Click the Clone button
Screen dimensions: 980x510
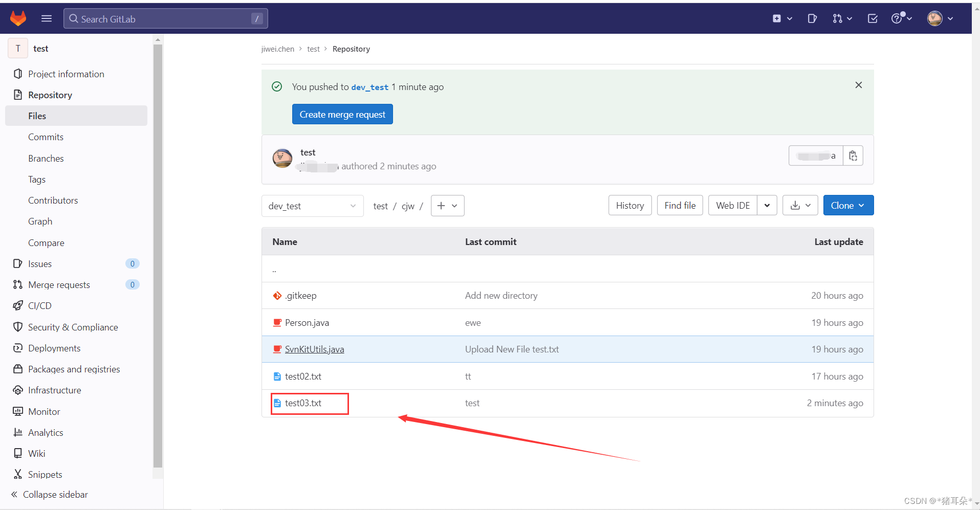pos(847,205)
